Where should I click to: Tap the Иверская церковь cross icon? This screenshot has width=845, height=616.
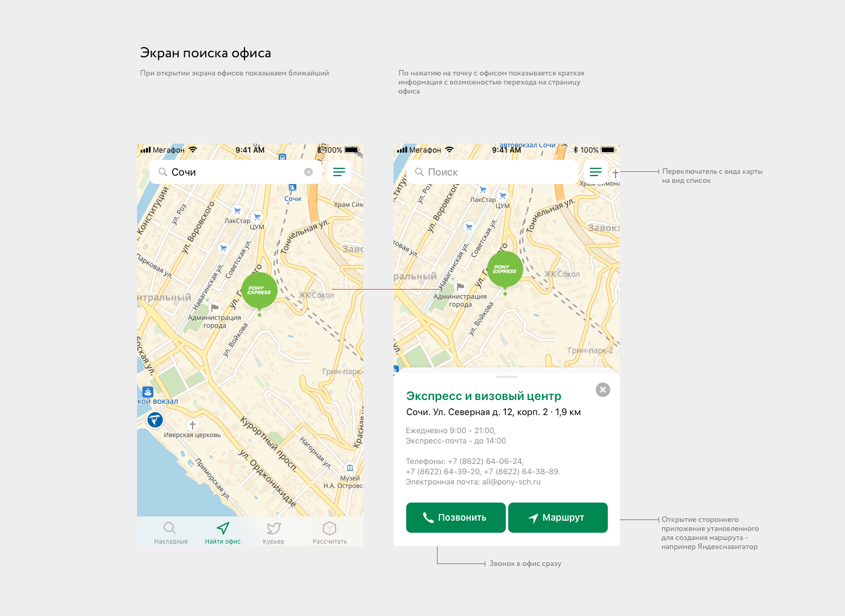193,425
